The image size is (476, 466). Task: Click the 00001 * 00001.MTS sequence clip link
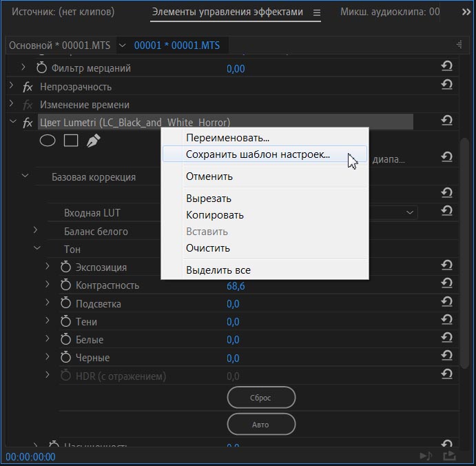(x=176, y=45)
